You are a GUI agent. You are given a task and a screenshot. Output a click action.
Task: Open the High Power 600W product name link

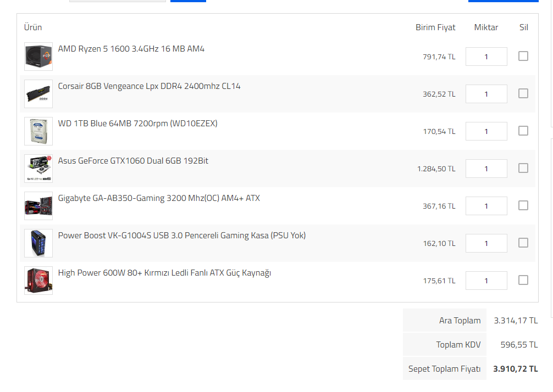tap(164, 273)
